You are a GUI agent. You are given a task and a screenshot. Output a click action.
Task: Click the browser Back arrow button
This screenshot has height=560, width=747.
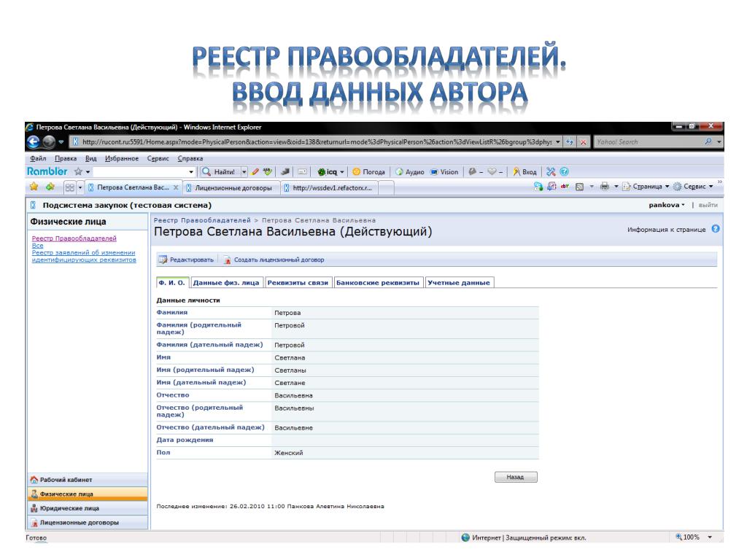point(34,142)
